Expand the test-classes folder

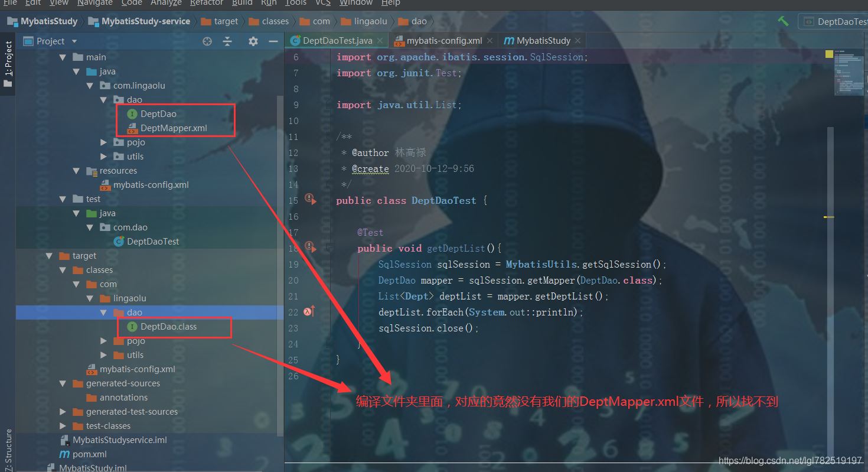[63, 426]
